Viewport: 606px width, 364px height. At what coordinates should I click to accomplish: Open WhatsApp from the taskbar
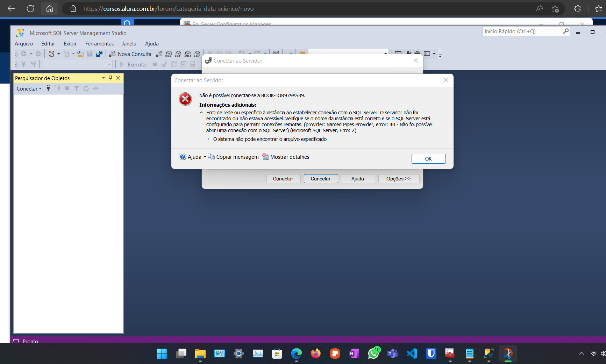(x=373, y=354)
